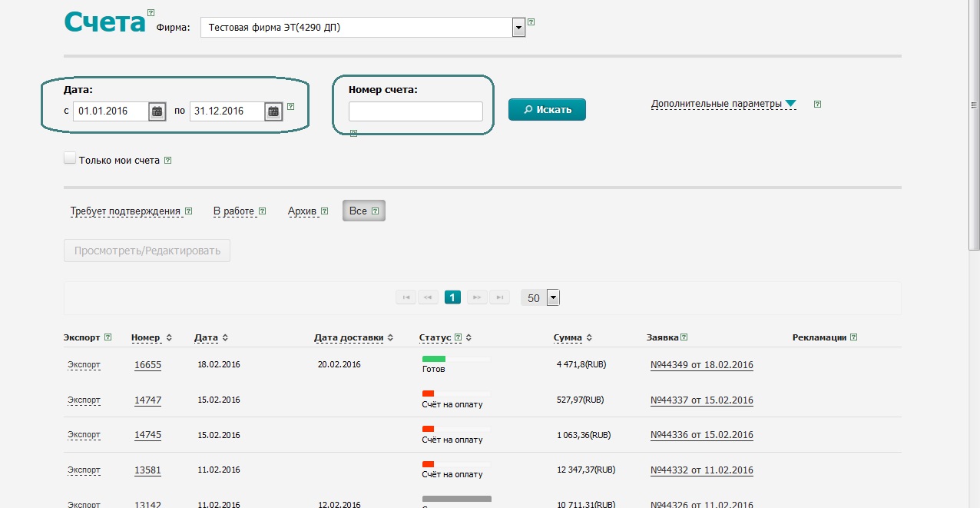Click help icon beside Дополнительные параметры
This screenshot has width=980, height=508.
(817, 105)
